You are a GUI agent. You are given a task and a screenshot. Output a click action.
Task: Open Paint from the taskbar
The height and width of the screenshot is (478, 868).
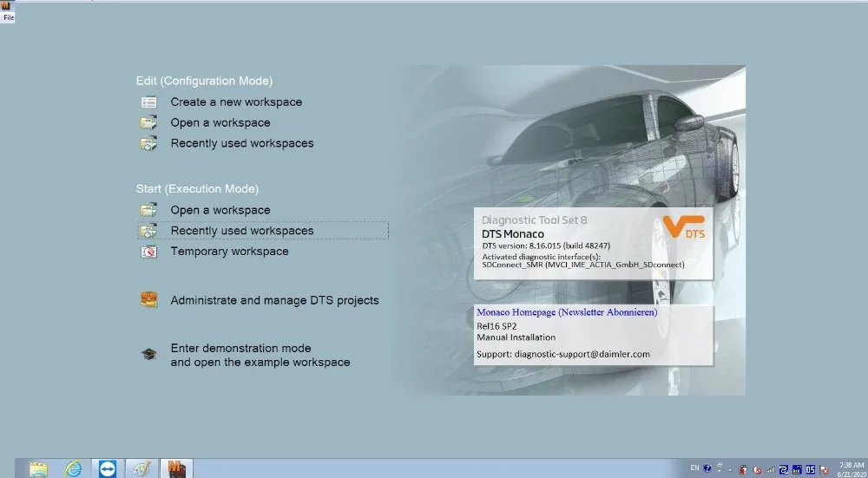pos(141,469)
